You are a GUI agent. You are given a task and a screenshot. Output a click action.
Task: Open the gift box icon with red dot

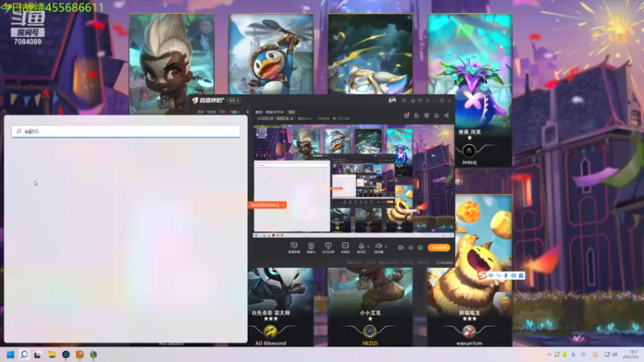coord(407,115)
